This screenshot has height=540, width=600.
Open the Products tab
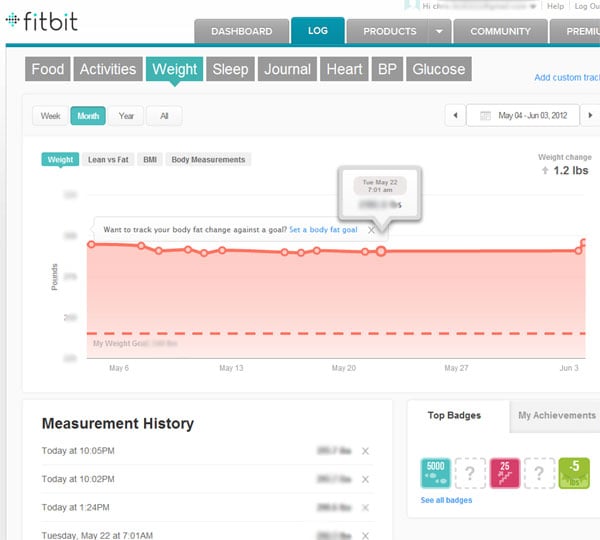click(390, 31)
